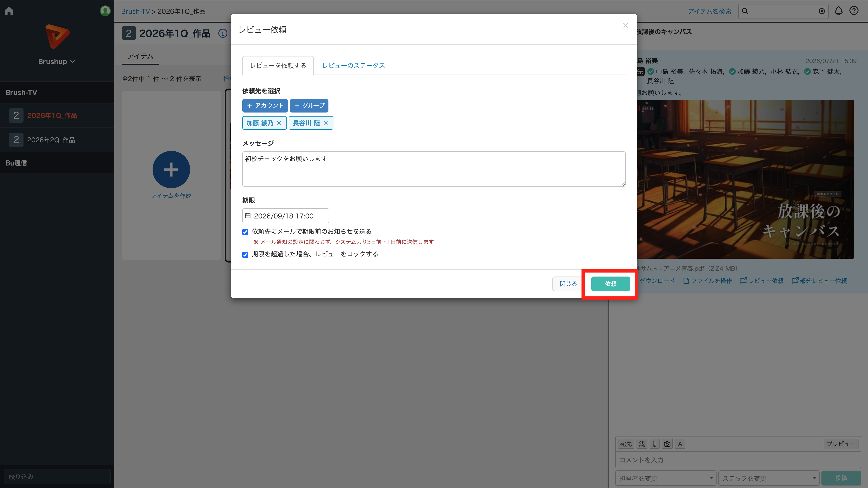The height and width of the screenshot is (488, 868).
Task: Click the 閉じる button
Action: click(x=568, y=284)
